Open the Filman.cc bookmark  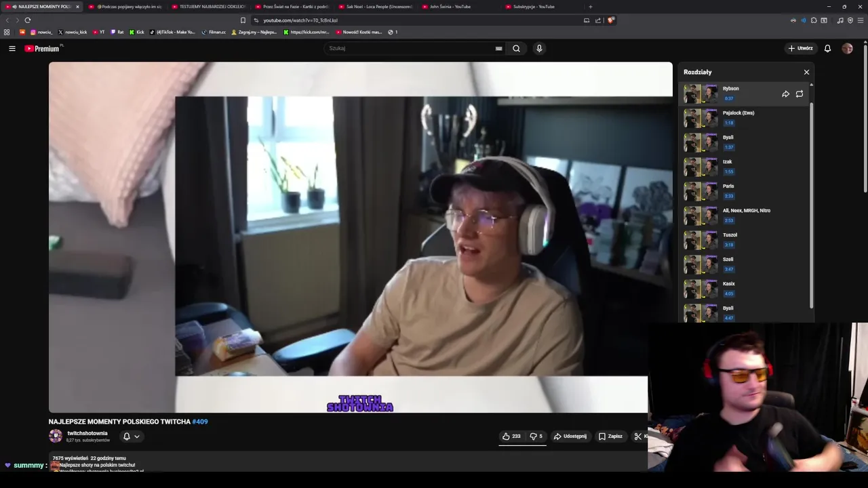(x=214, y=32)
